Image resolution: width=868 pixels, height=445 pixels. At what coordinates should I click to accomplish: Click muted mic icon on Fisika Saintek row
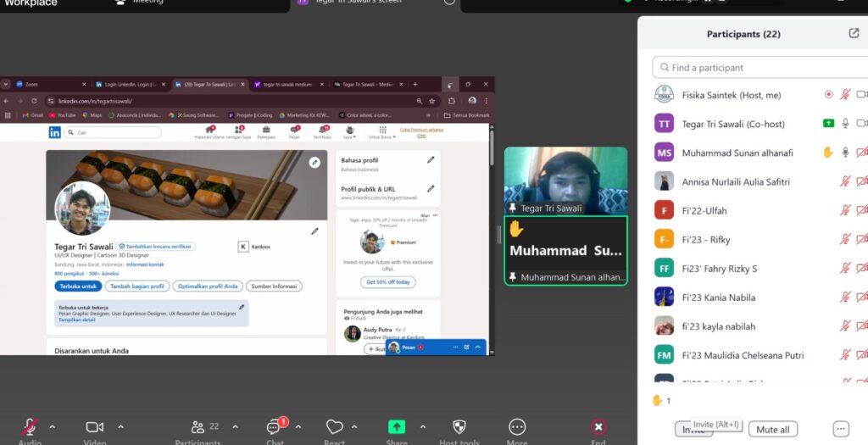coord(845,95)
